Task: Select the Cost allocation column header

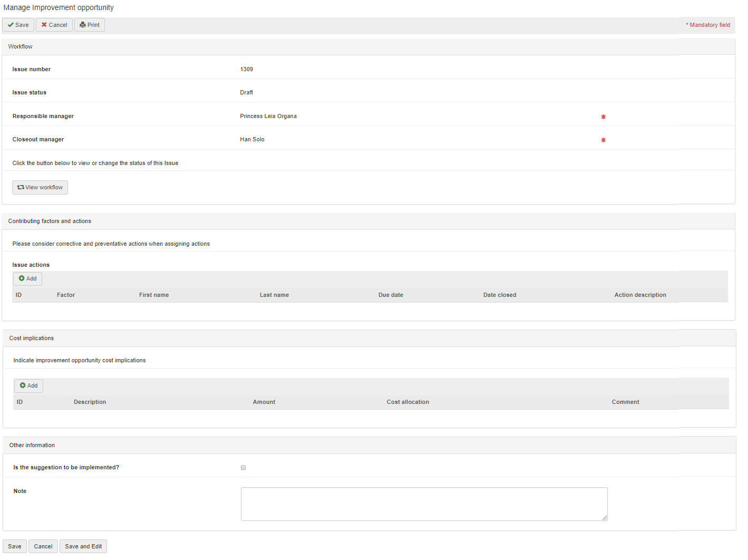Action: pos(407,402)
